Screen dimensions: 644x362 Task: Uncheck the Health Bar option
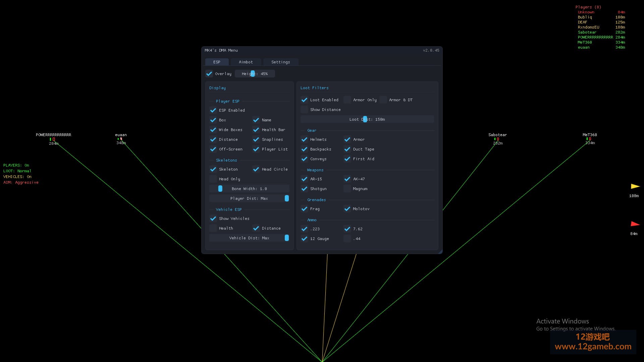coord(256,130)
